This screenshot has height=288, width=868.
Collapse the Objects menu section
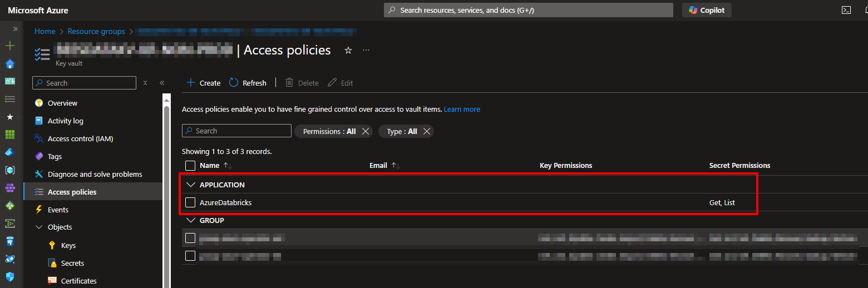click(x=39, y=227)
